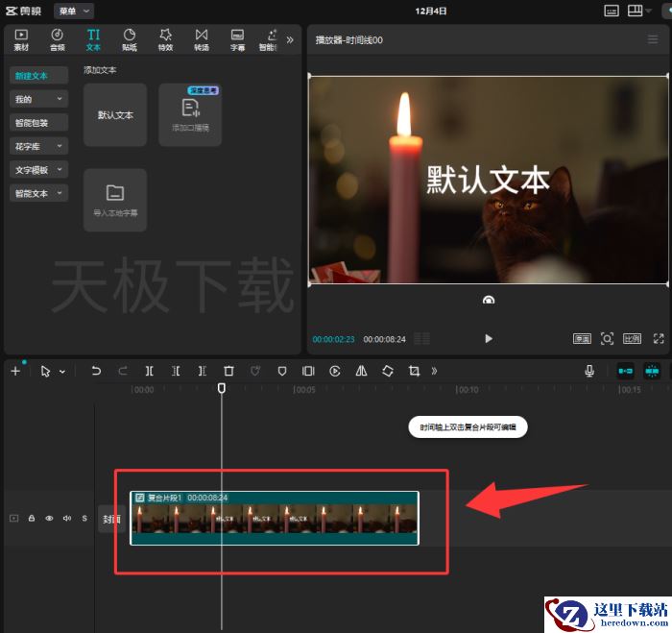Image resolution: width=672 pixels, height=633 pixels.
Task: Show more timeline tools with the » arrow
Action: click(434, 371)
